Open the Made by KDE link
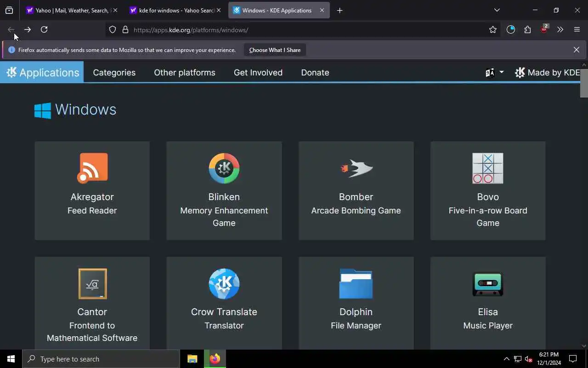The height and width of the screenshot is (368, 588). coord(548,72)
